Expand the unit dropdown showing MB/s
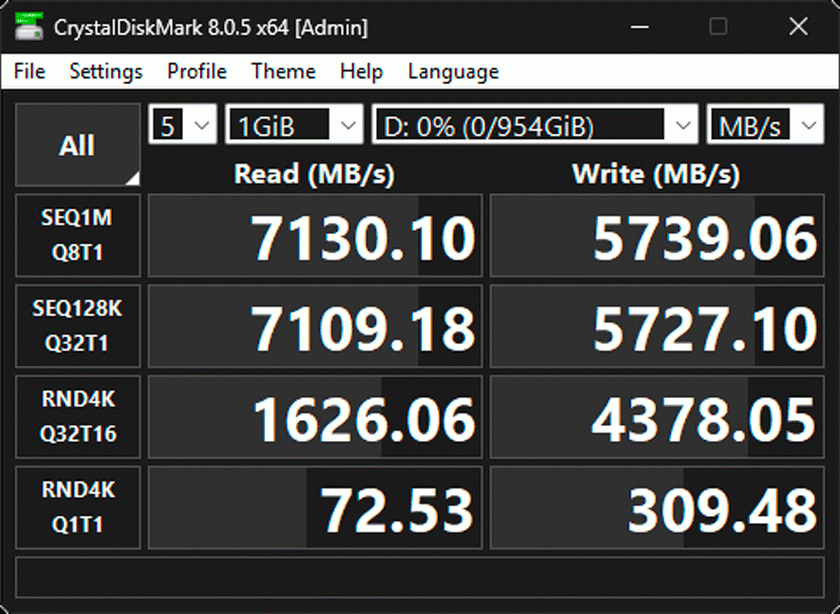 pyautogui.click(x=765, y=124)
